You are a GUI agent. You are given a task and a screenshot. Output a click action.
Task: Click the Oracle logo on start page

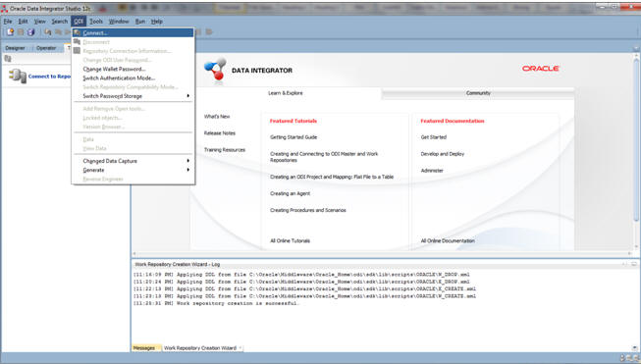click(x=540, y=69)
